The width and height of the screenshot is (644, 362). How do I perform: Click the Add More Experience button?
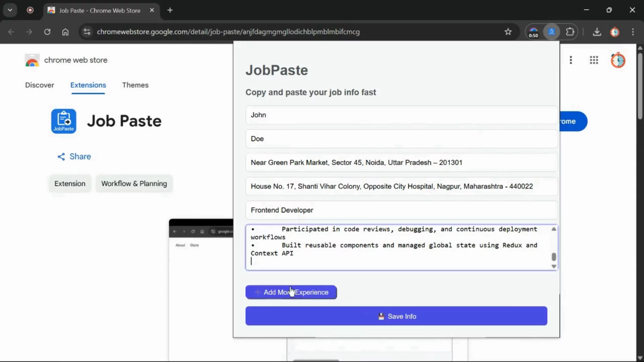290,292
